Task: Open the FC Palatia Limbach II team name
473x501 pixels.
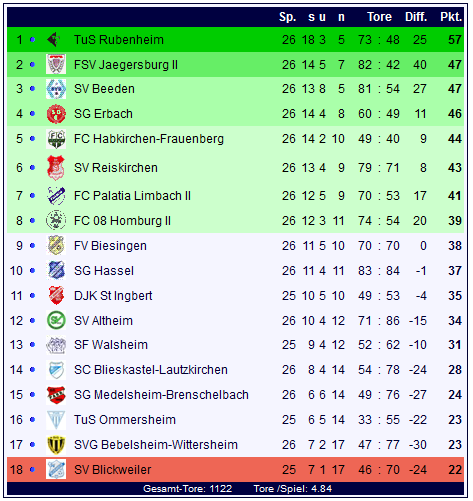Action: 132,196
